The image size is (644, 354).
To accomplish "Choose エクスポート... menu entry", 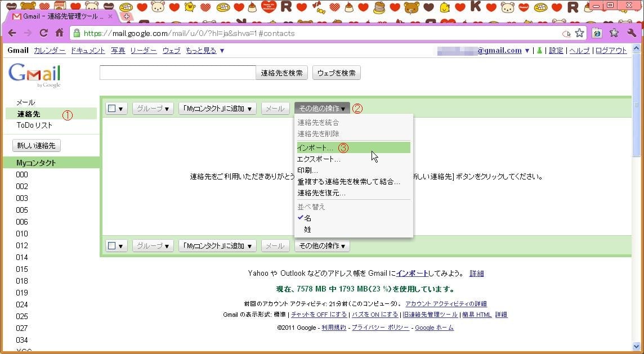I will (x=319, y=159).
